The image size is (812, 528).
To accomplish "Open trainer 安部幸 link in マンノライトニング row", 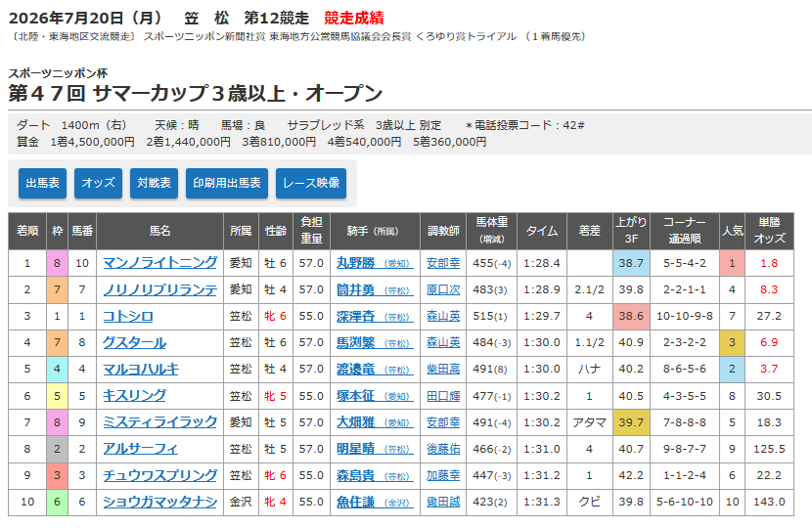I will coord(443,263).
